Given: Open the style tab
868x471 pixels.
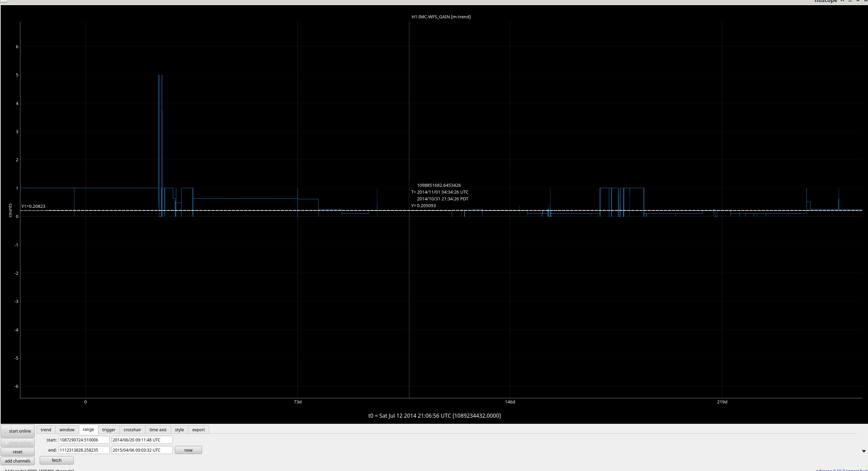Looking at the screenshot, I should pos(179,430).
